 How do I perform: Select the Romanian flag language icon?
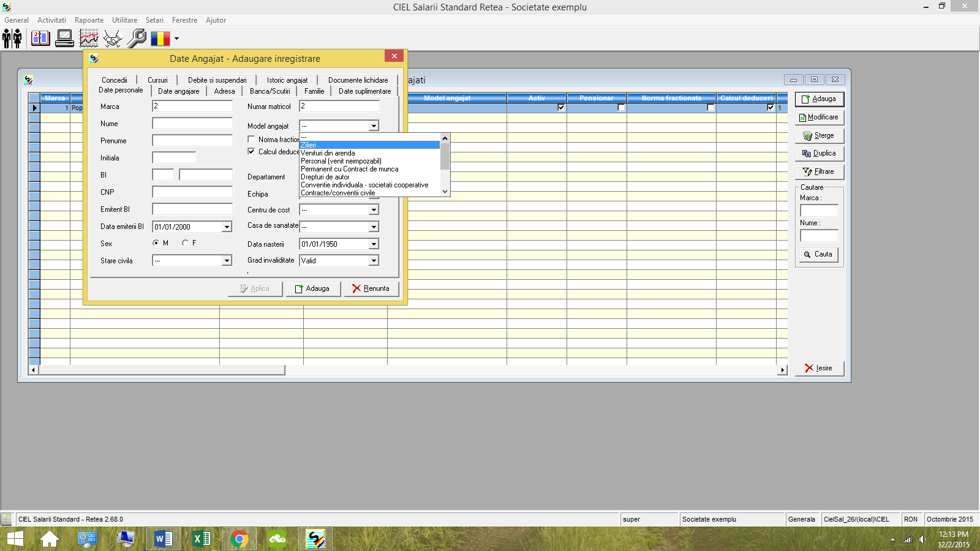pyautogui.click(x=160, y=39)
